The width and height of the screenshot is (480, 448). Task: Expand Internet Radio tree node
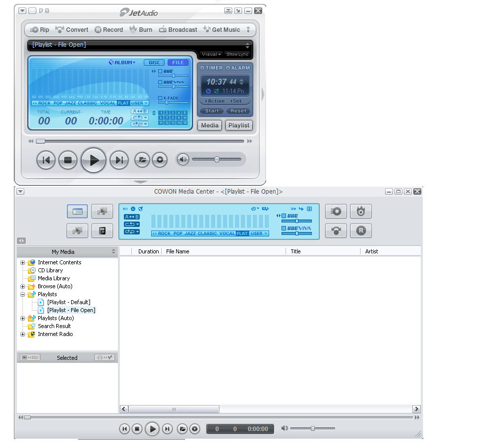click(23, 335)
